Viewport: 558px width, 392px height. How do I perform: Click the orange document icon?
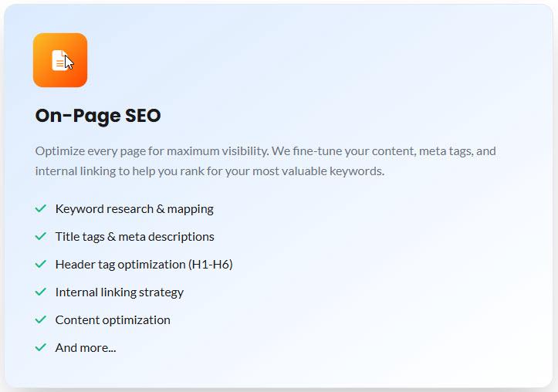point(59,60)
